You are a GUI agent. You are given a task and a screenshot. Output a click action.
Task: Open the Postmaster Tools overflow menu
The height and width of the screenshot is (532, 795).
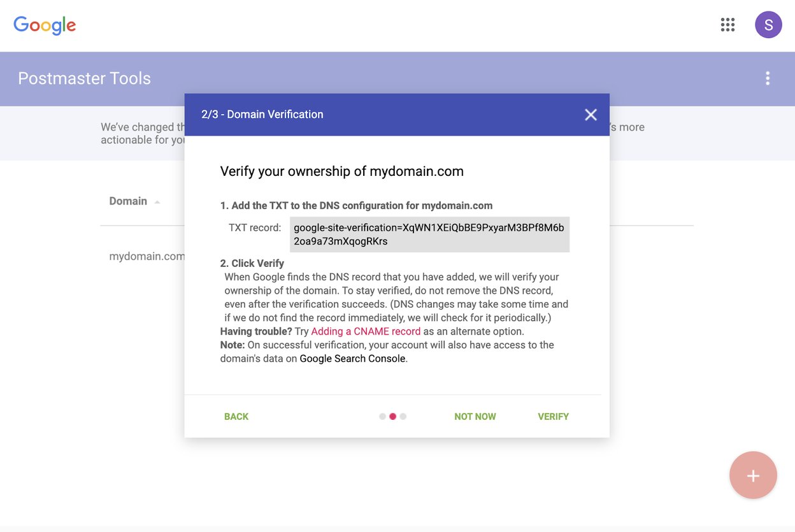[768, 78]
